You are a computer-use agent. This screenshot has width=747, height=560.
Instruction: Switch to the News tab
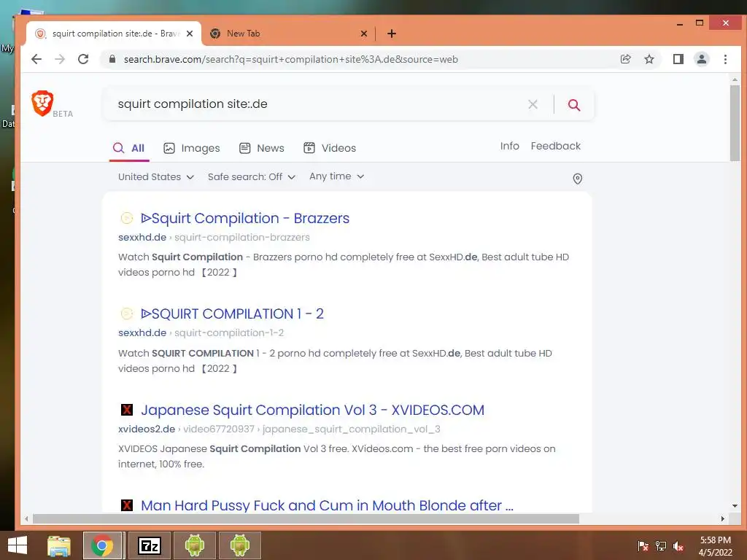[262, 148]
